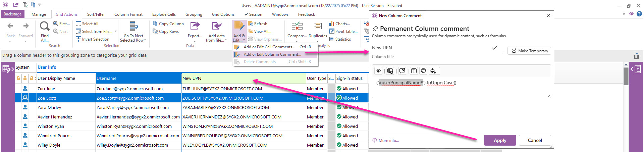The image size is (644, 152).
Task: Click the Find All magnifier icon
Action: coord(45,26)
